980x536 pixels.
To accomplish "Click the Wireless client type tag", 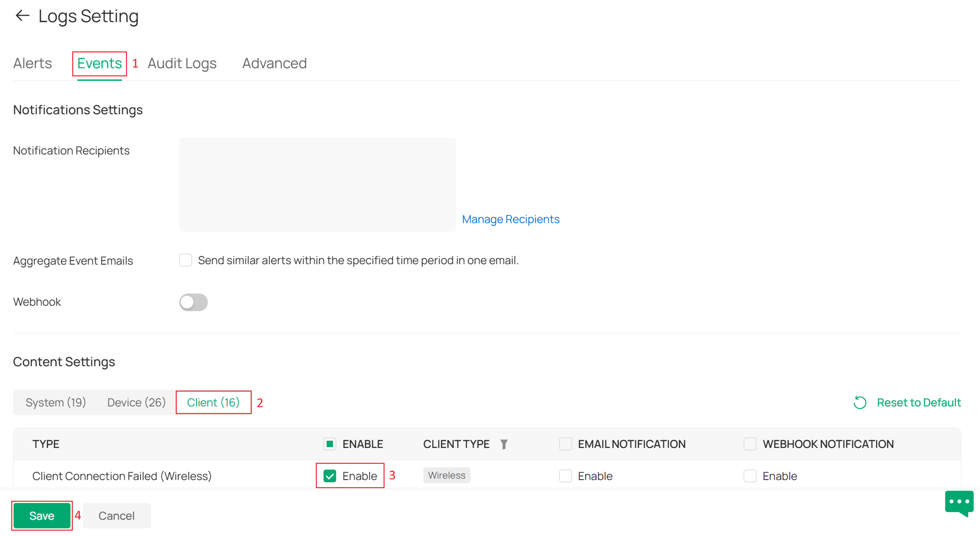I will click(447, 476).
